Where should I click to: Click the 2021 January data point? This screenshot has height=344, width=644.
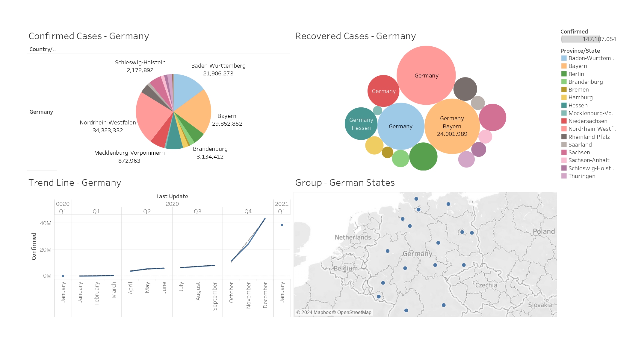pyautogui.click(x=282, y=225)
